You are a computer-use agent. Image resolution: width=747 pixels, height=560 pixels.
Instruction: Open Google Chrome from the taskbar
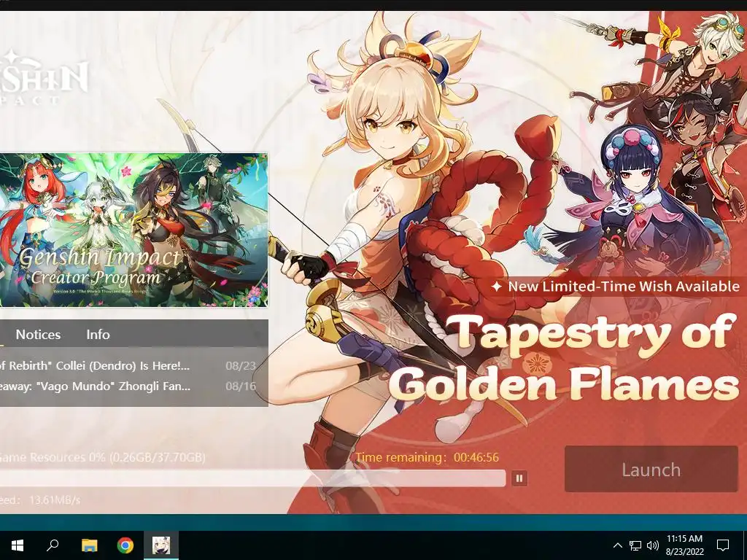125,545
